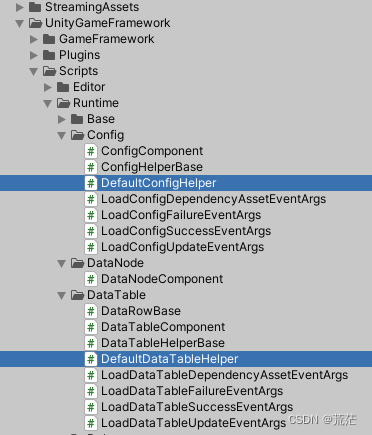Click the C# script icon beside ConfigComponent

click(91, 151)
